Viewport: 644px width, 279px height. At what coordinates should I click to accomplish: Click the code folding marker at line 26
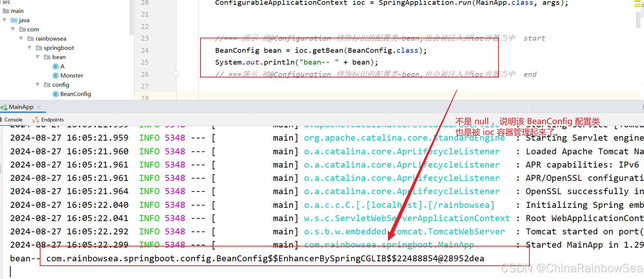tap(176, 74)
